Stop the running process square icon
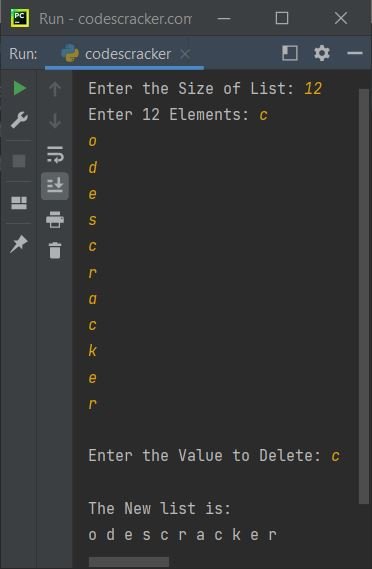 [19, 161]
